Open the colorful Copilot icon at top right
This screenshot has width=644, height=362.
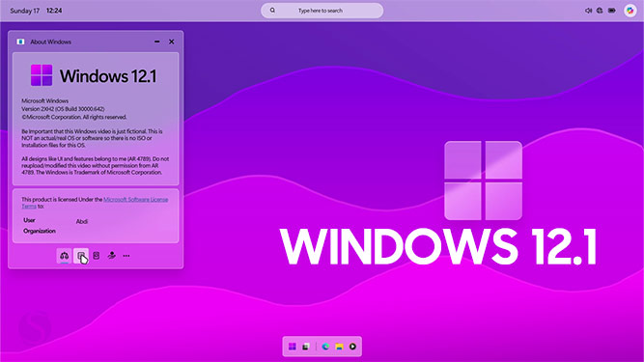(630, 11)
